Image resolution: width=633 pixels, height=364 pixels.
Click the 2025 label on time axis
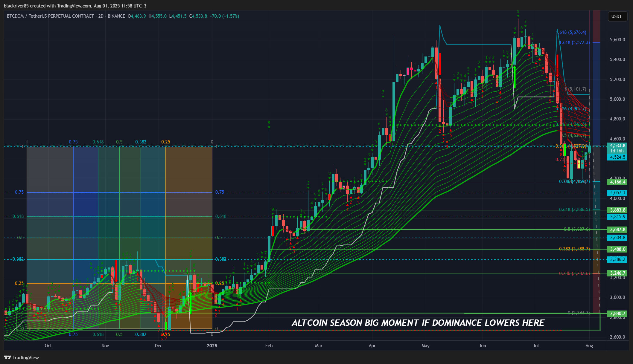(x=212, y=346)
